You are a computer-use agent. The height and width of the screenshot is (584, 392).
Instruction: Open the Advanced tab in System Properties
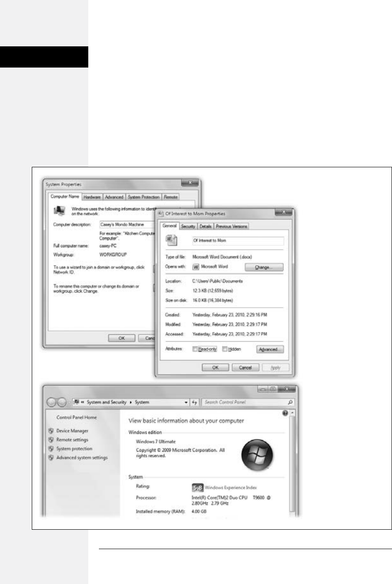point(114,197)
